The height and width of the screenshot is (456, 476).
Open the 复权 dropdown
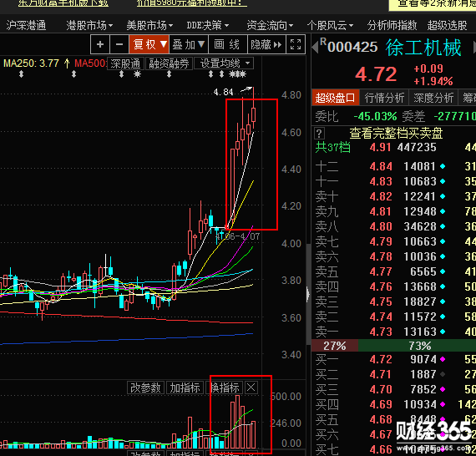coord(149,44)
